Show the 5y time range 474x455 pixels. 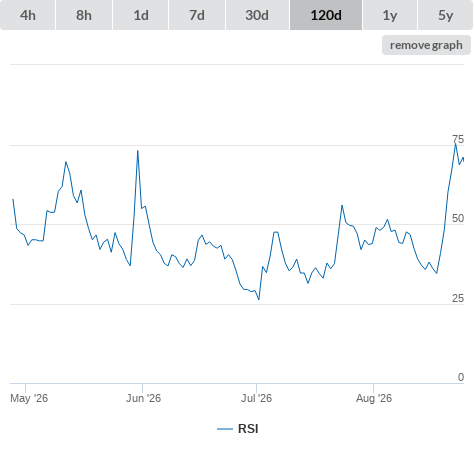point(445,15)
